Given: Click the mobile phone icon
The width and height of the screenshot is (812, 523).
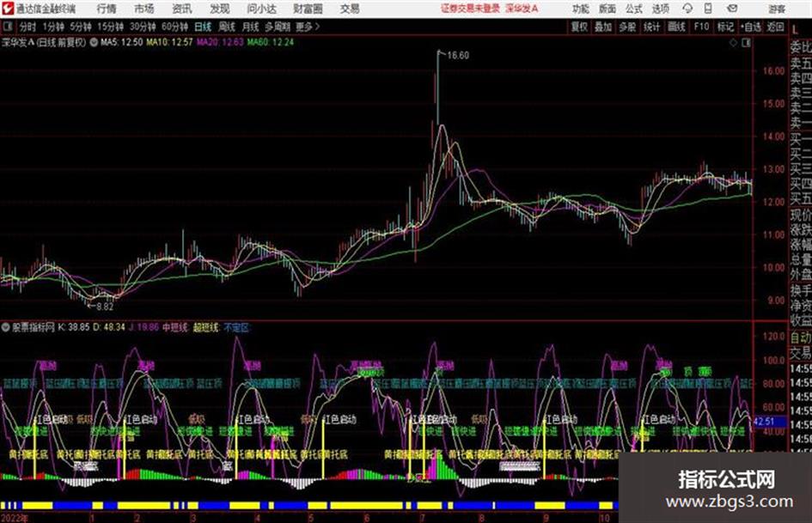Looking at the screenshot, I should coord(708,9).
